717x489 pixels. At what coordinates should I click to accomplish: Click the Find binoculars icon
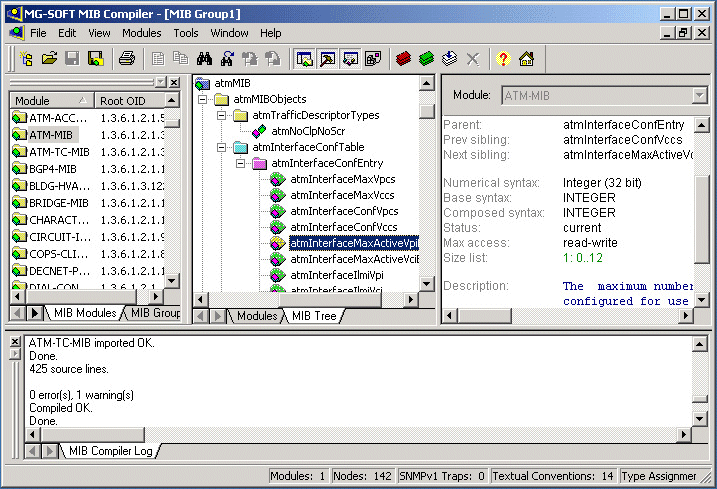point(204,59)
